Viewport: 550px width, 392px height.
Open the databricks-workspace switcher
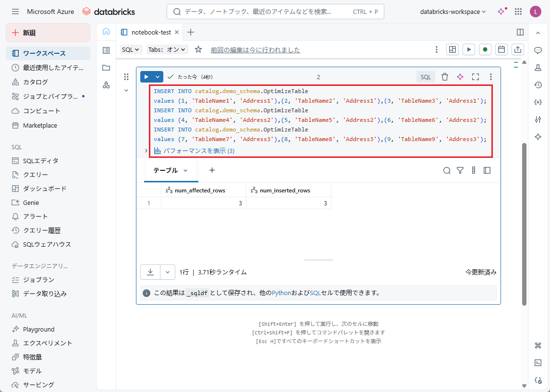coord(452,12)
